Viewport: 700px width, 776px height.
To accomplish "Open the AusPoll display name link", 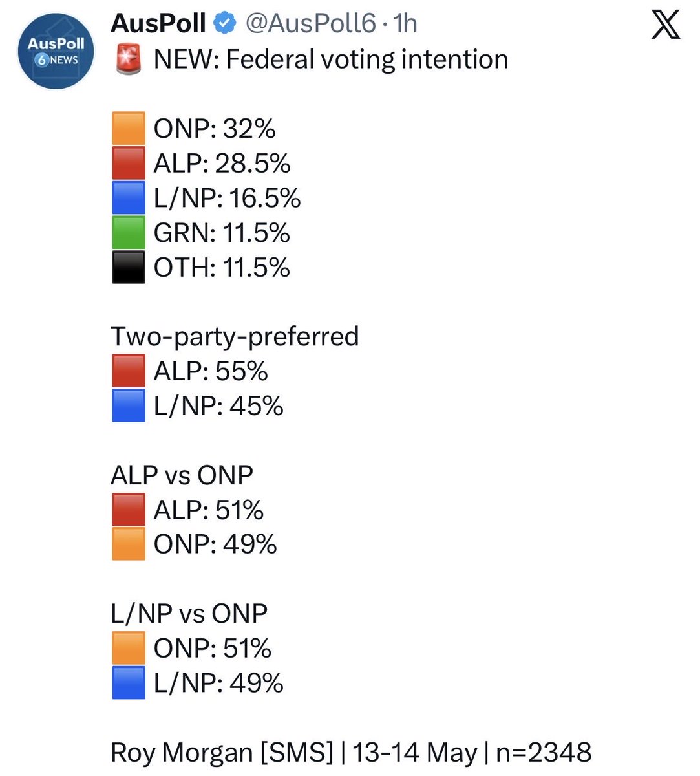I will coord(158,24).
